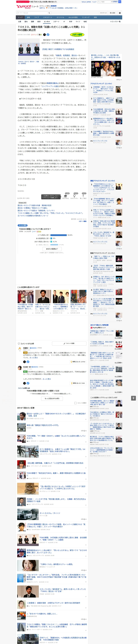The image size is (138, 644).
Task: Expand 西廣智一's comment with もっと見る
Action: (34, 358)
